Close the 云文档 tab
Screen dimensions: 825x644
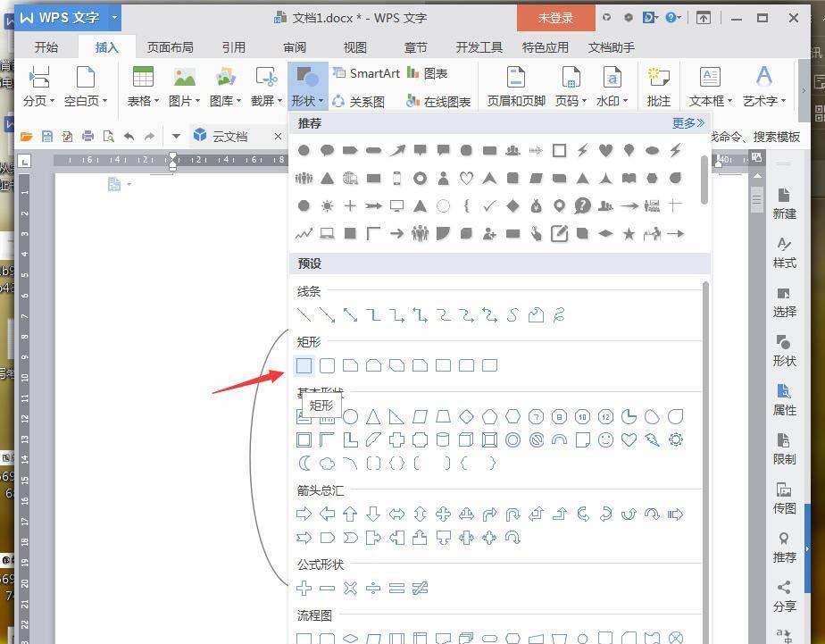coord(279,137)
